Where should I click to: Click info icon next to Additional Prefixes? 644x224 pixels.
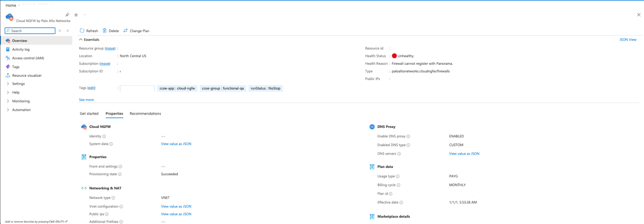click(x=121, y=222)
